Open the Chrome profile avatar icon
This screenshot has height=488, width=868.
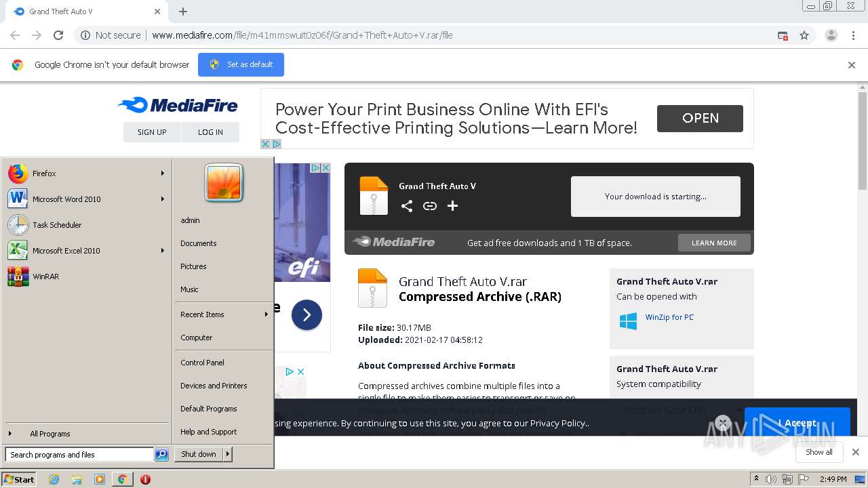(831, 35)
